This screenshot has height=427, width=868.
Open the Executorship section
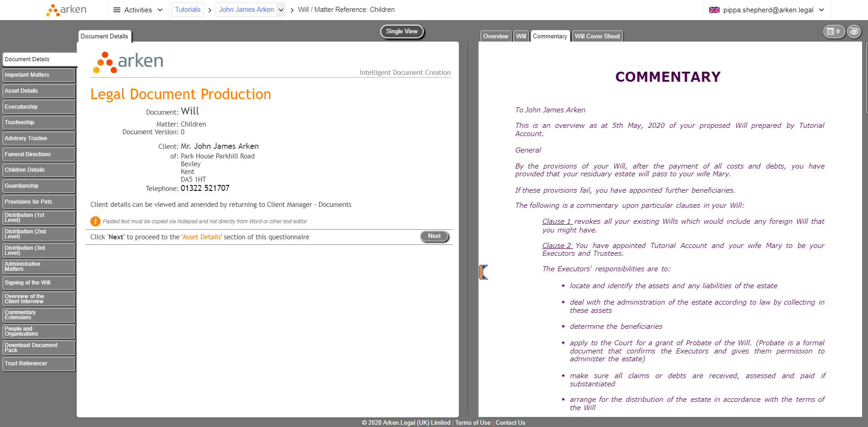(x=39, y=107)
